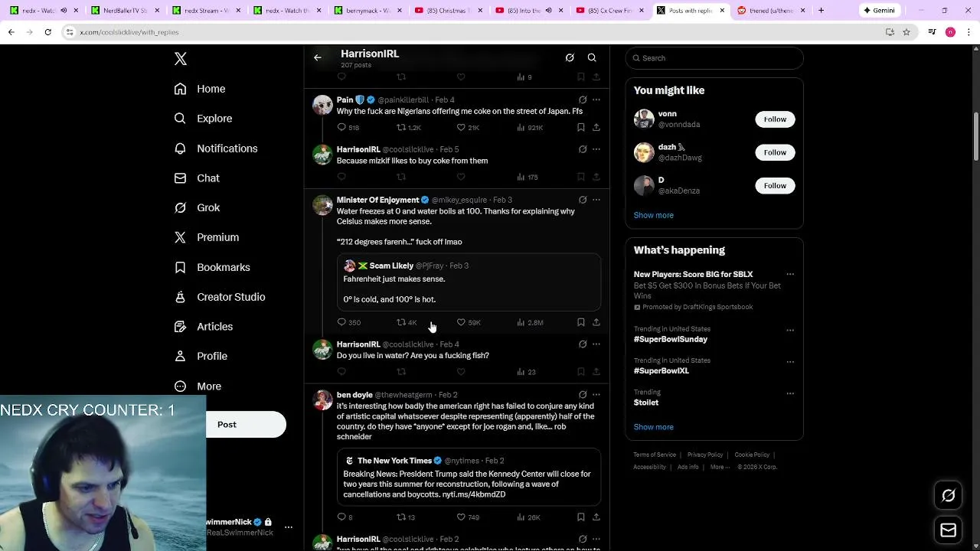Bookmark Minister Of Enjoyment's post
980x551 pixels.
click(581, 323)
